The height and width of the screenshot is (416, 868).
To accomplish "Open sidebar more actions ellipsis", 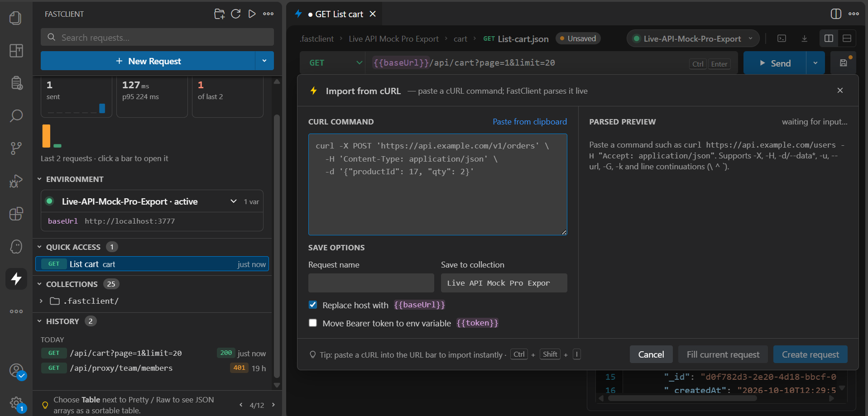I will (268, 14).
